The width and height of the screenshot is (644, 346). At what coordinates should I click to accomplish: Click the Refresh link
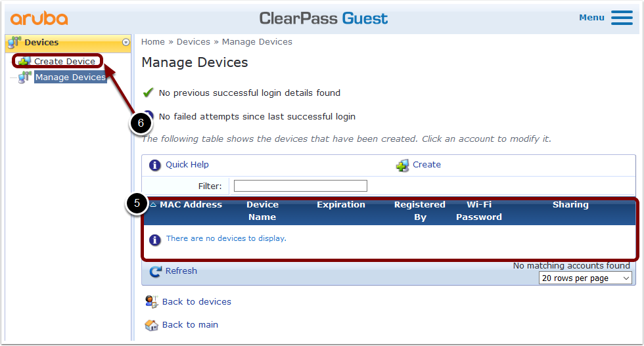point(181,271)
